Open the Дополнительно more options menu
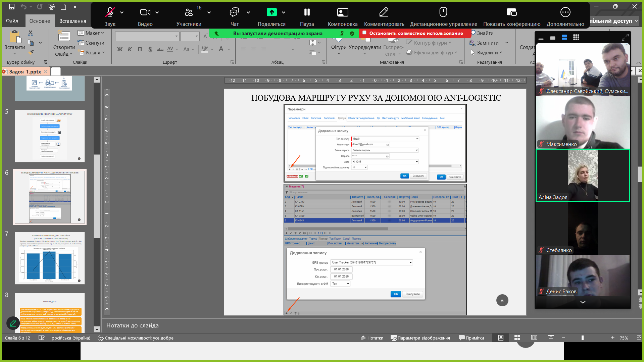The height and width of the screenshot is (362, 644). tap(565, 13)
